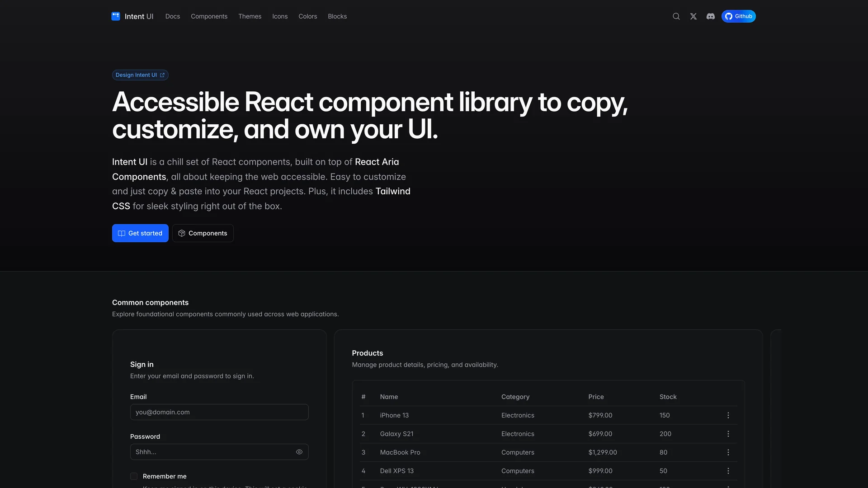Show the password with the eye toggle
Viewport: 868px width, 488px height.
pos(299,451)
